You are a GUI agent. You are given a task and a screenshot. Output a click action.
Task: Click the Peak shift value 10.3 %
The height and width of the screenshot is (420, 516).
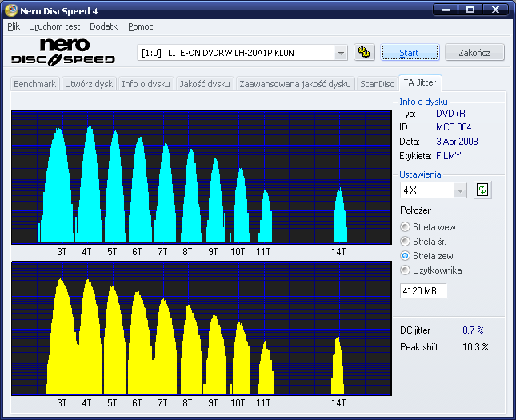point(475,347)
